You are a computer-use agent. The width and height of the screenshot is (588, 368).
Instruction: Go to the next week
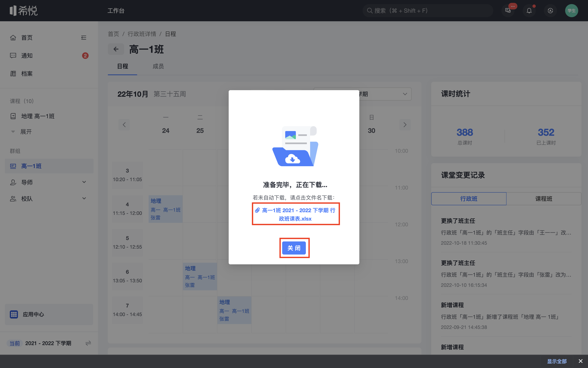[x=405, y=125]
